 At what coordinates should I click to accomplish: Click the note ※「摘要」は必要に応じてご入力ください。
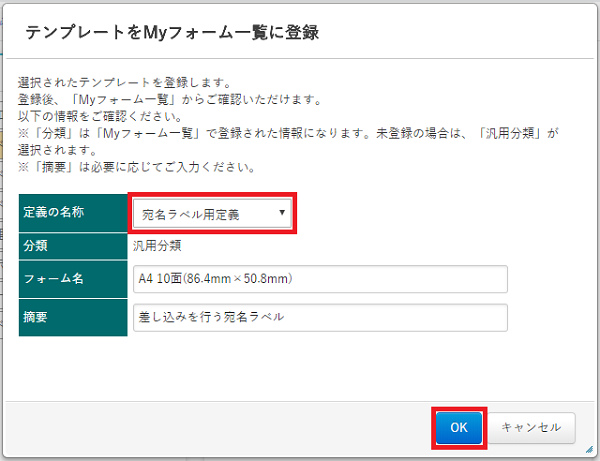coord(137,167)
